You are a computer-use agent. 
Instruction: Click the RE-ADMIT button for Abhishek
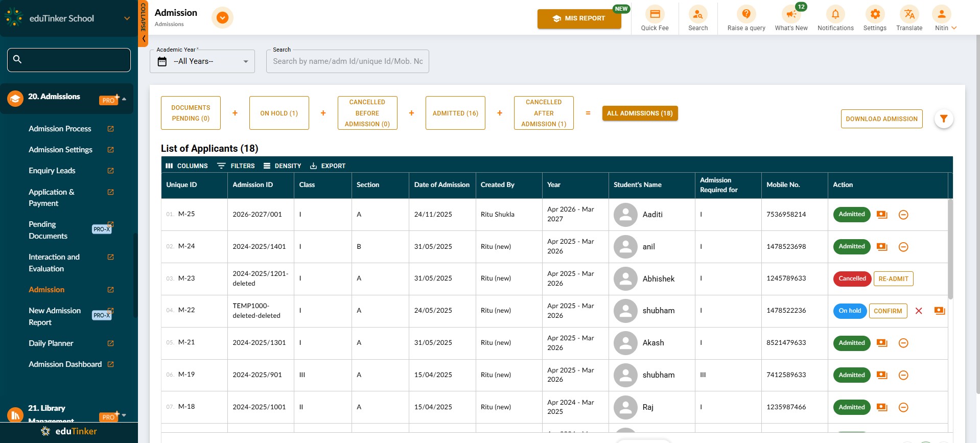[893, 279]
